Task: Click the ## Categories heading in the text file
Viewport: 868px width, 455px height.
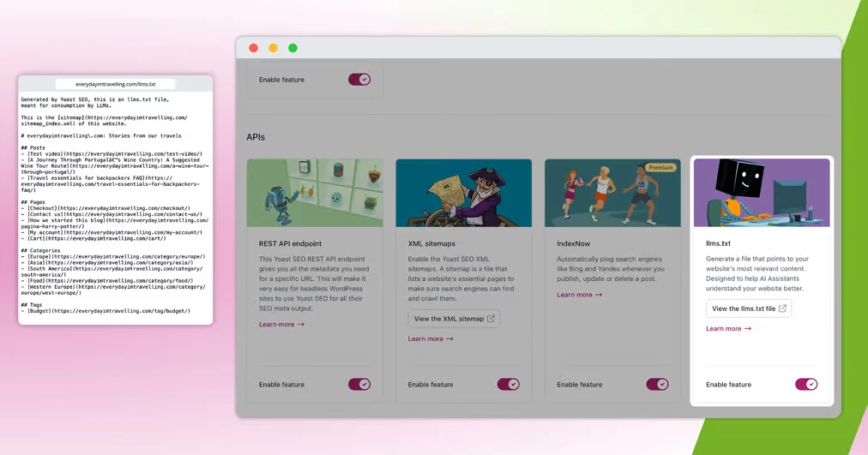Action: pyautogui.click(x=41, y=250)
